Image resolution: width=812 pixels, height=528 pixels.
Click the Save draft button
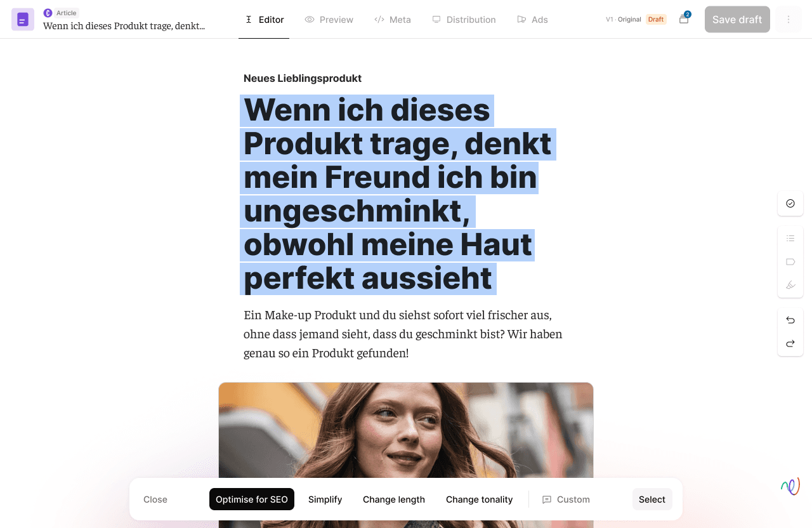[737, 20]
